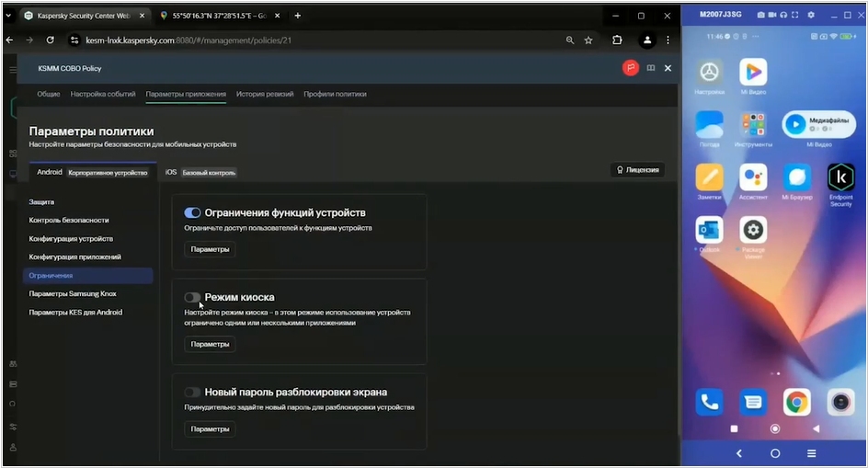
Task: Open the Outlook app on the phone
Action: click(709, 231)
